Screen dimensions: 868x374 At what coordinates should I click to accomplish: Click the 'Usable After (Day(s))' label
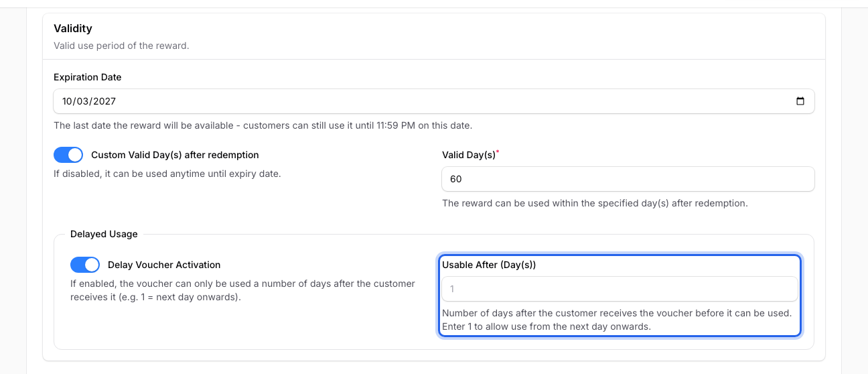tap(489, 265)
